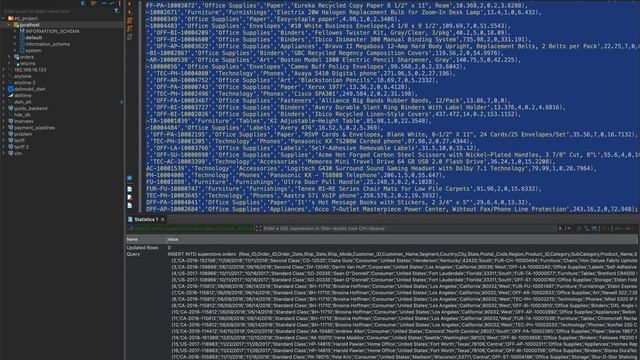Sort by the Name column header
This screenshot has width=640, height=360.
[132, 240]
